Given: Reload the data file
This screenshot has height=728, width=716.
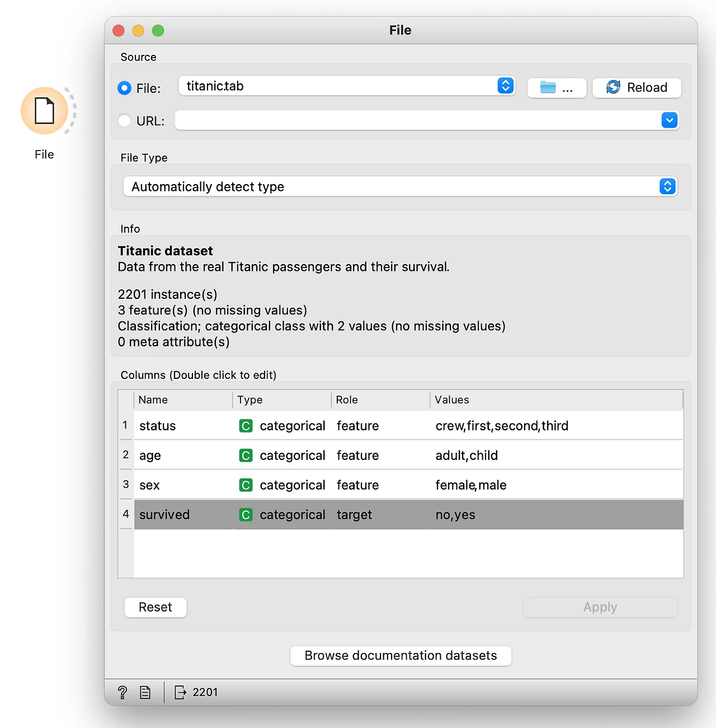Looking at the screenshot, I should (637, 88).
